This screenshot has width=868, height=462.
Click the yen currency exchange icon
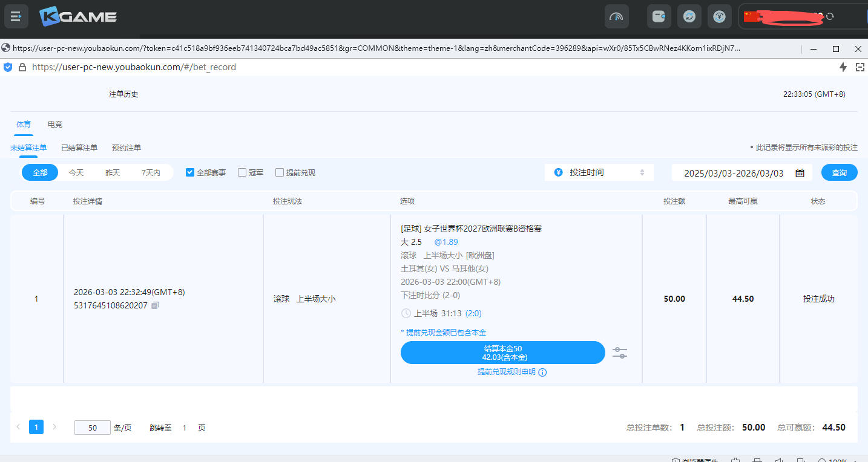[x=719, y=16]
